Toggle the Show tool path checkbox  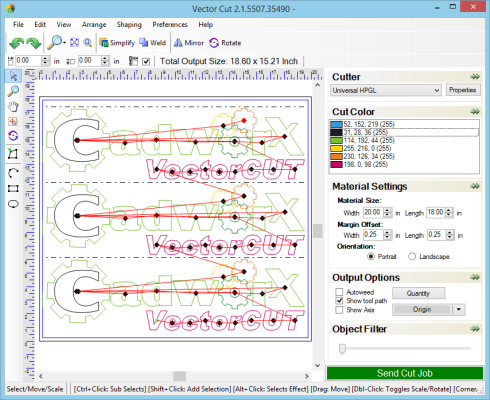(339, 301)
